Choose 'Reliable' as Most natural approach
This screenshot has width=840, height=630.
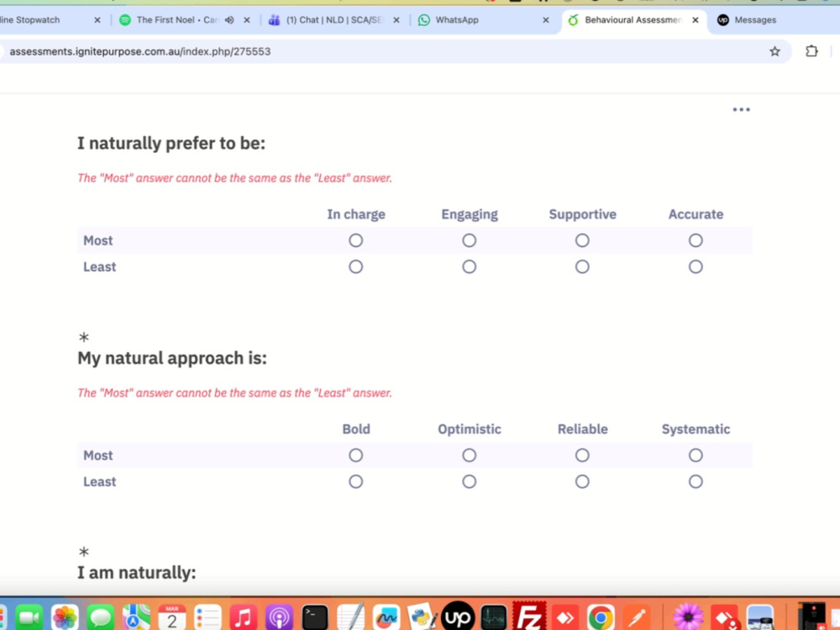[582, 455]
